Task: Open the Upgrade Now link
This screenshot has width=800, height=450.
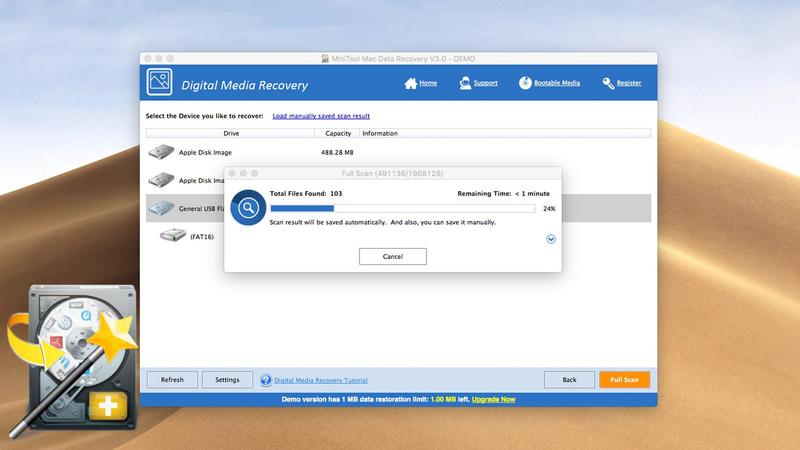Action: point(493,399)
